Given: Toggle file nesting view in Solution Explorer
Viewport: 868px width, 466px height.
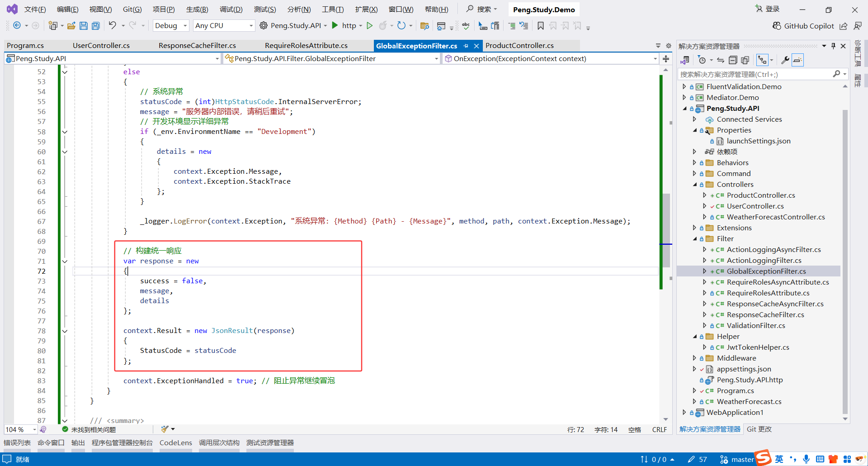Looking at the screenshot, I should [763, 60].
